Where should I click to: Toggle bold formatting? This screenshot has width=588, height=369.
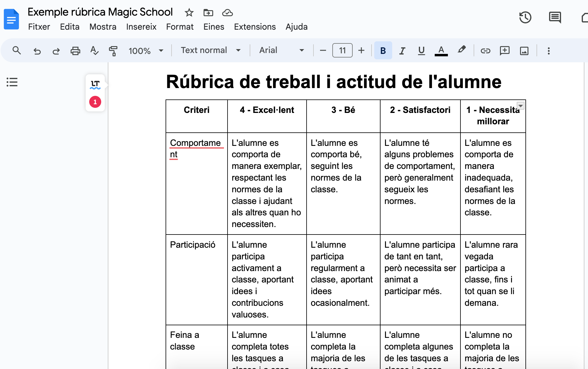[x=383, y=50]
